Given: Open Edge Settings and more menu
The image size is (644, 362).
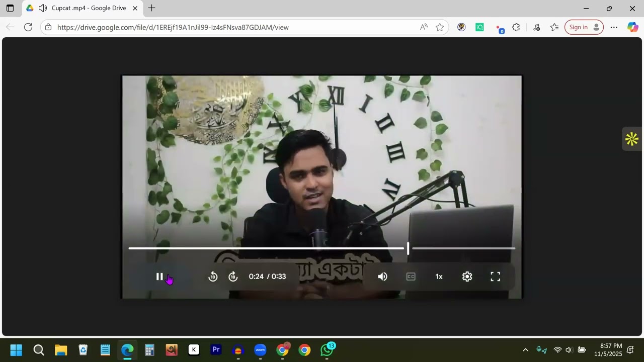Looking at the screenshot, I should click(x=614, y=27).
